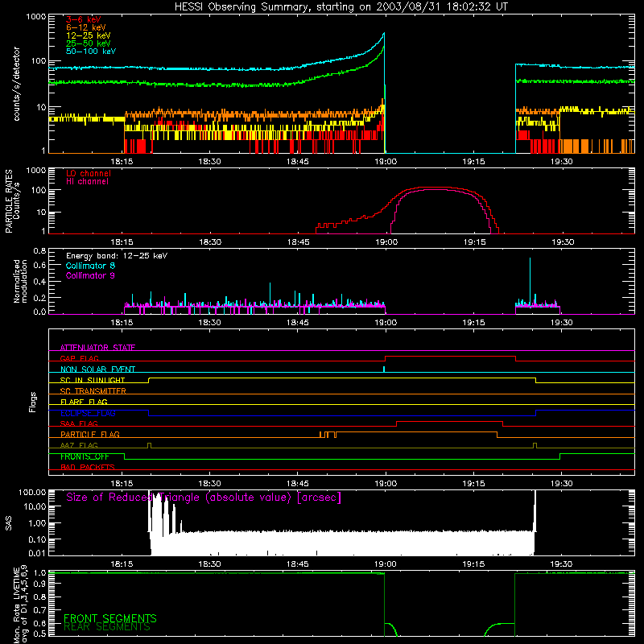This screenshot has height=644, width=644.
Task: Click the 18:15 tick label under SAS plot
Action: [122, 564]
